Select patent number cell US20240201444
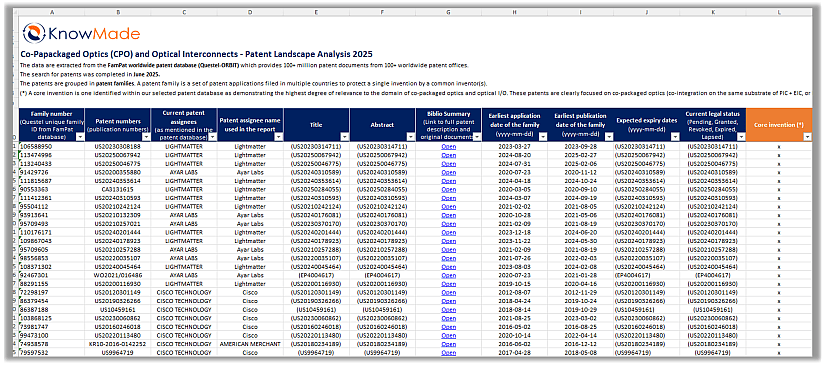Viewport: 825px width, 365px height. coord(117,232)
